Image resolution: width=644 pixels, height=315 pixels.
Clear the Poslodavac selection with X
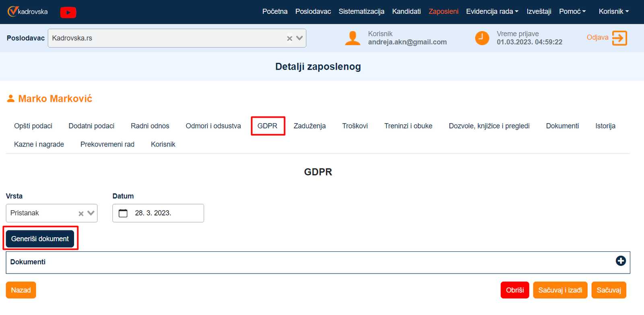289,38
